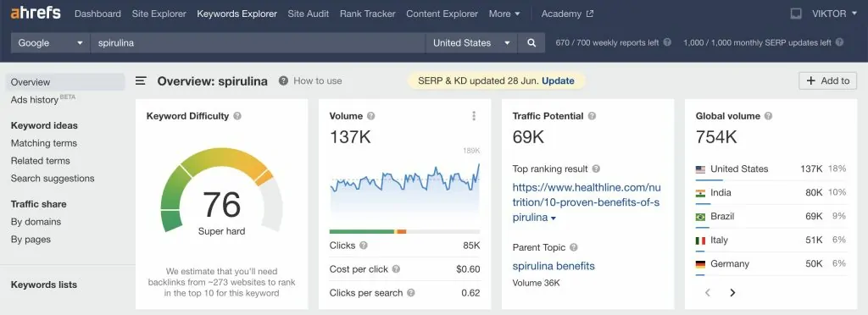Go to Site Explorer in top navigation
Screen dimensions: 868x315
point(159,14)
